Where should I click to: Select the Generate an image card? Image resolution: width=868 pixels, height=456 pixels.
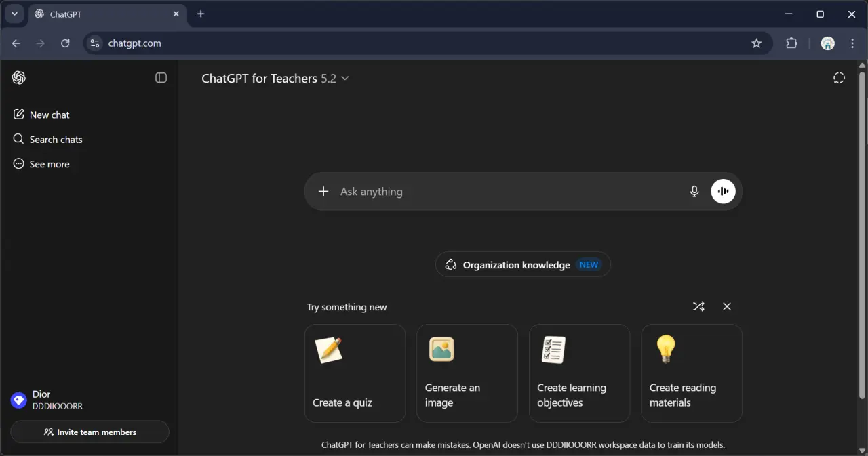(x=467, y=373)
